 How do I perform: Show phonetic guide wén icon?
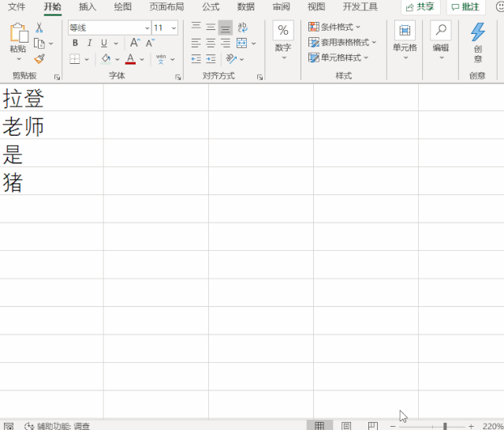161,59
